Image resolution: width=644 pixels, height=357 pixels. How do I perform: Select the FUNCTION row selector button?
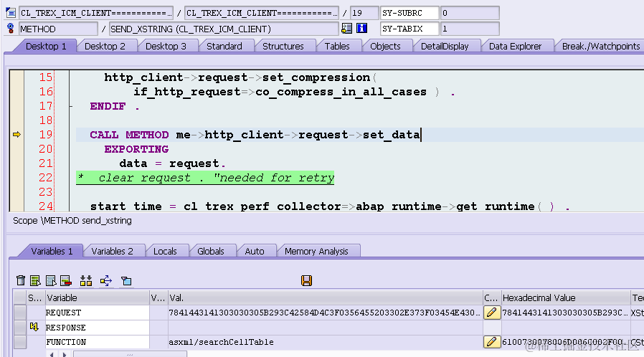[20, 342]
